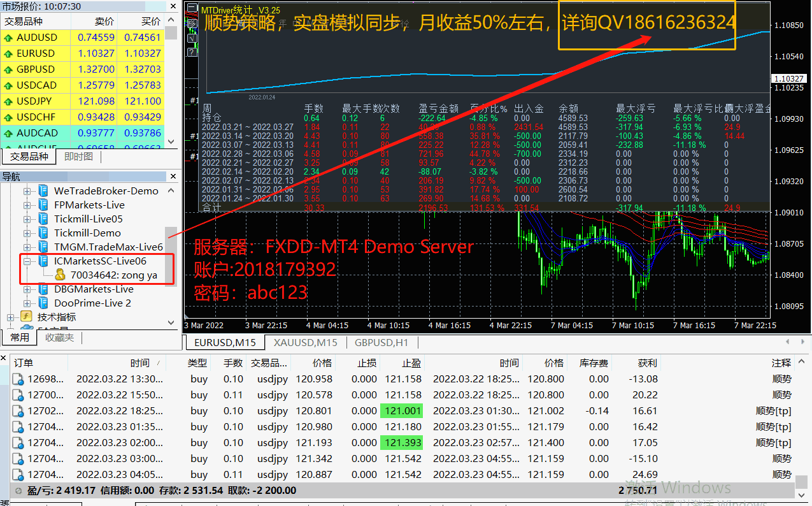812x506 pixels.
Task: Switch to the 收藏夹 tab in Navigator
Action: (59, 338)
